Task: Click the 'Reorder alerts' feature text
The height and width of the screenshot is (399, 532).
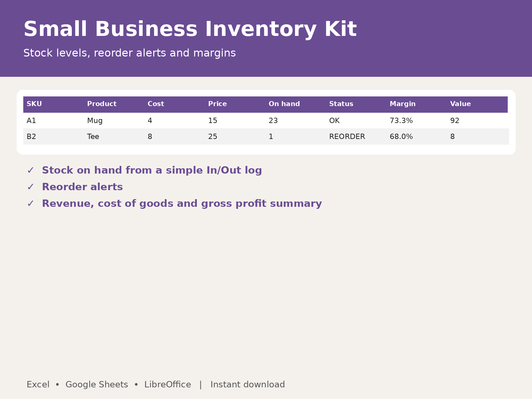Action: pos(82,187)
